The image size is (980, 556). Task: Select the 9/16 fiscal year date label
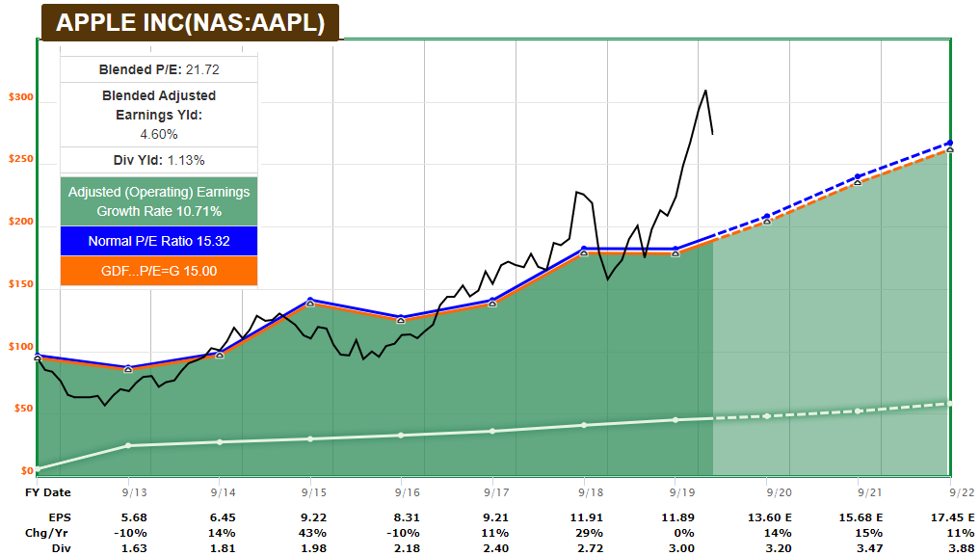(x=407, y=492)
